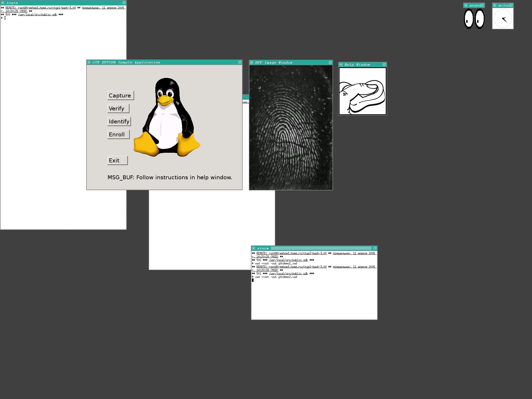Click the left eye in xeyes
This screenshot has width=532, height=399.
(x=469, y=18)
